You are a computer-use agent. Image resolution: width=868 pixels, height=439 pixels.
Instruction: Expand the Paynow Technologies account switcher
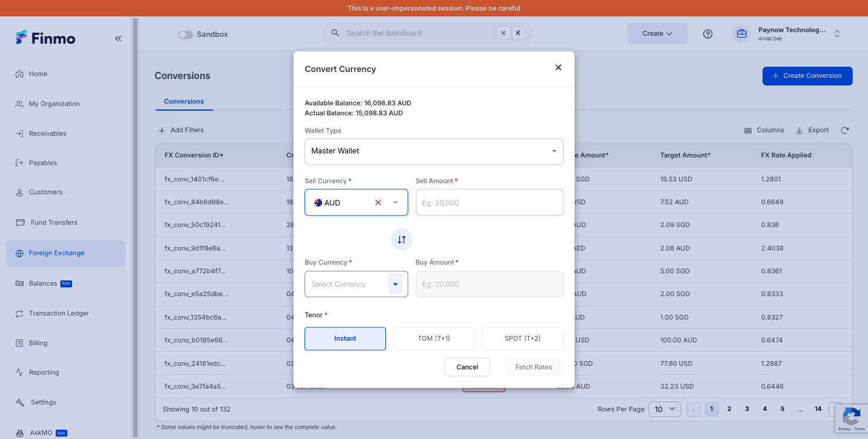click(837, 34)
